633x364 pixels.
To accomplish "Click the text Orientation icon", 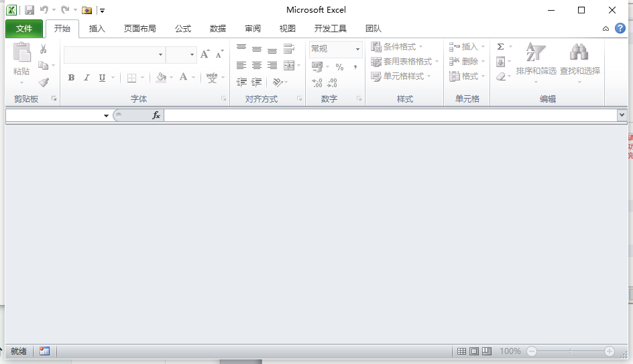I will coord(278,82).
